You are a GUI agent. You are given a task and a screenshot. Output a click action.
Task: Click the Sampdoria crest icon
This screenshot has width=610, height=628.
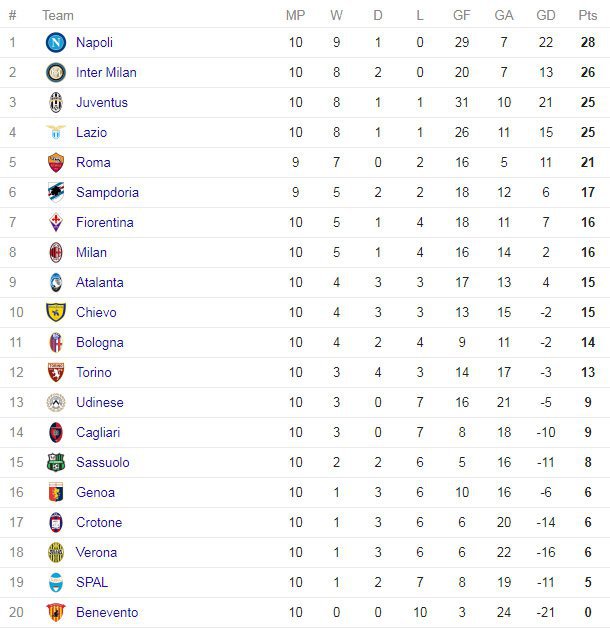coord(55,192)
